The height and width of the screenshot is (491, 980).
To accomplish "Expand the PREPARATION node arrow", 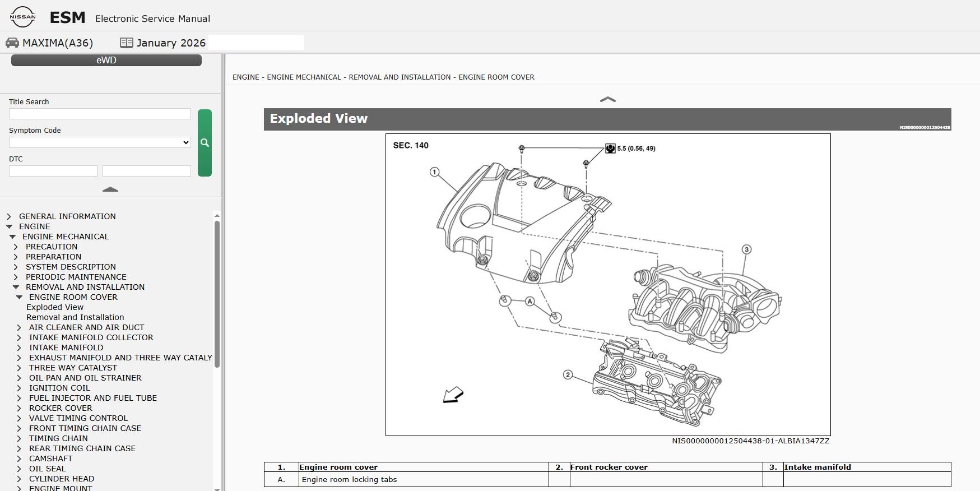I will pyautogui.click(x=16, y=257).
